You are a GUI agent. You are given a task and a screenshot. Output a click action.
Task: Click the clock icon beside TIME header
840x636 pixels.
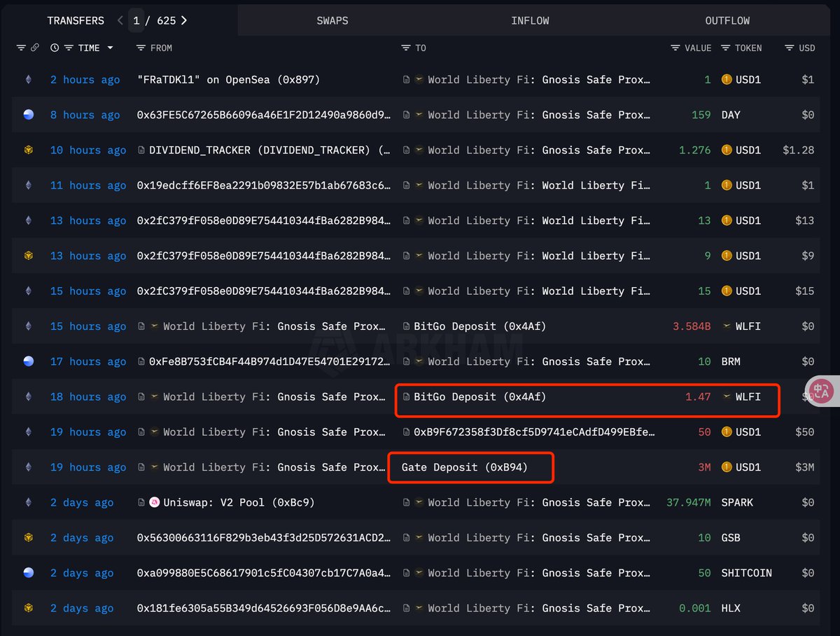55,48
